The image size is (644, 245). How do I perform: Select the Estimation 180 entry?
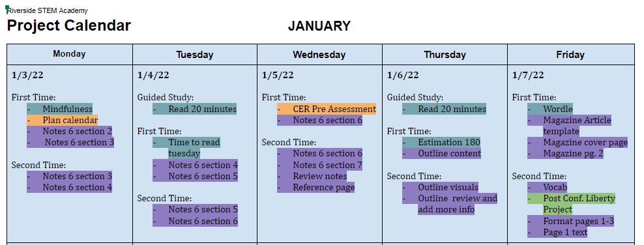[441, 143]
